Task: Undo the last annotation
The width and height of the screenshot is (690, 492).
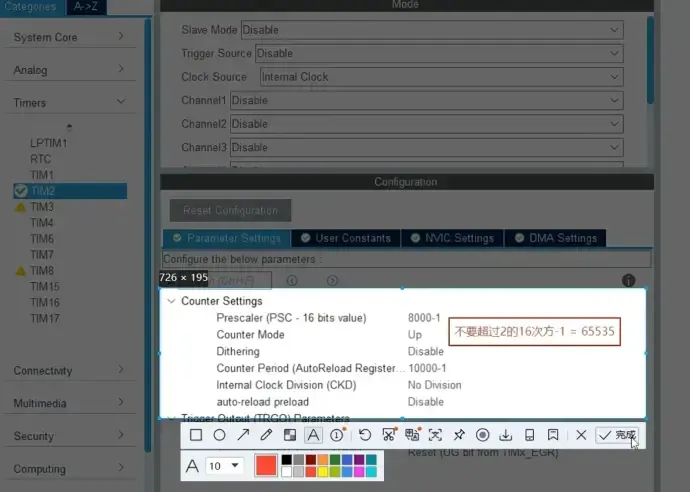Action: (365, 435)
